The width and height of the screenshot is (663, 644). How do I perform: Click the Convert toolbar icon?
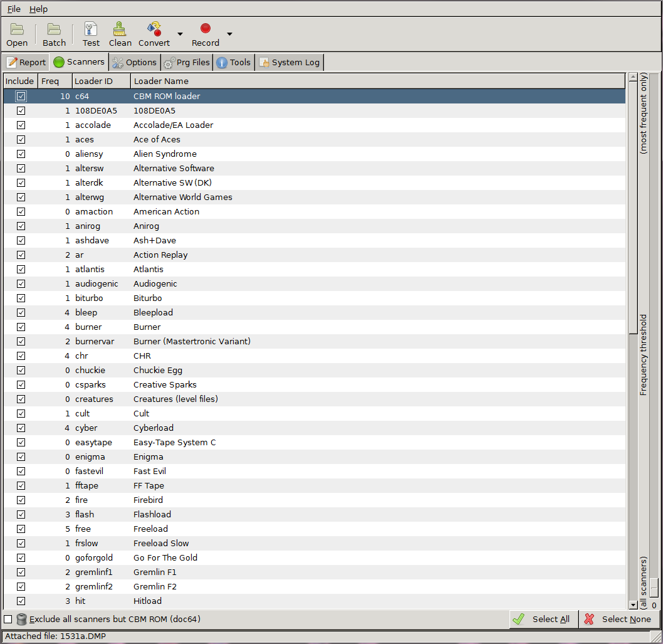click(x=154, y=29)
